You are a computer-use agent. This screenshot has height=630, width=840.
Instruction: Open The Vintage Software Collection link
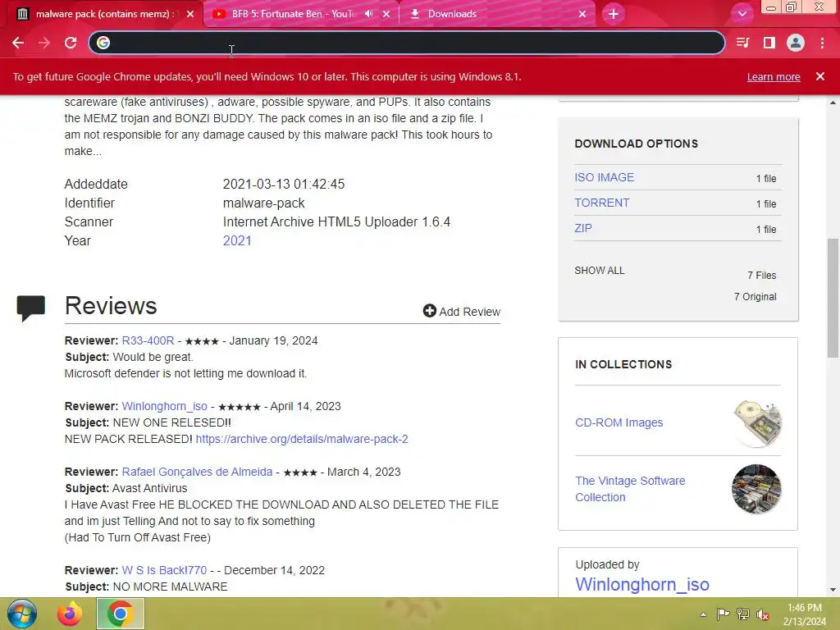pyautogui.click(x=630, y=489)
